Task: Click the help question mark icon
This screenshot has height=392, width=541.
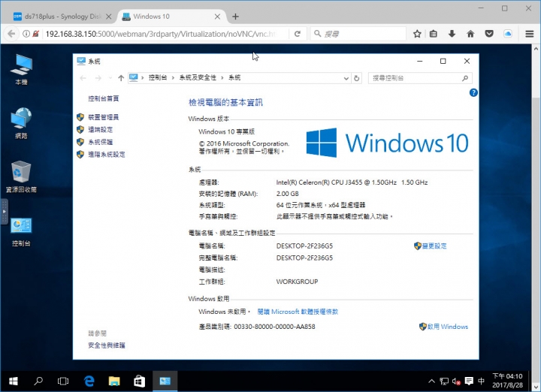Action: (473, 92)
